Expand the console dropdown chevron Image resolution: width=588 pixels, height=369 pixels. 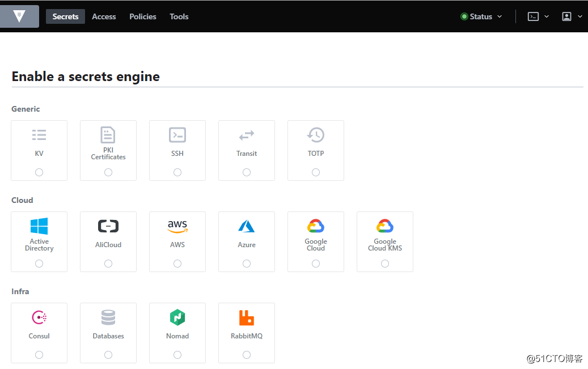(547, 16)
